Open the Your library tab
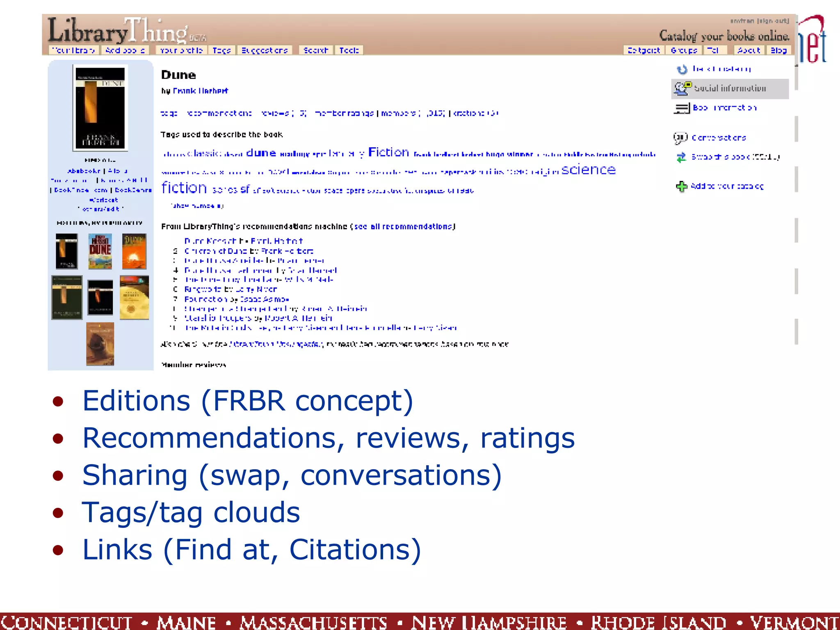 [73, 50]
